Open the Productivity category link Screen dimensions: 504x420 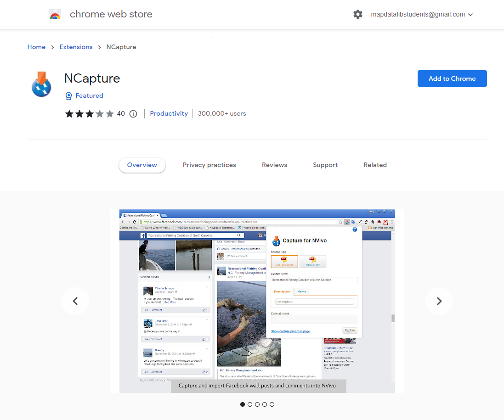169,113
